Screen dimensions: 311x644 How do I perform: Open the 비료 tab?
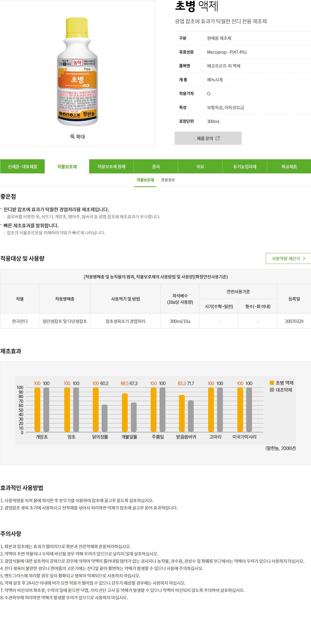(200, 167)
